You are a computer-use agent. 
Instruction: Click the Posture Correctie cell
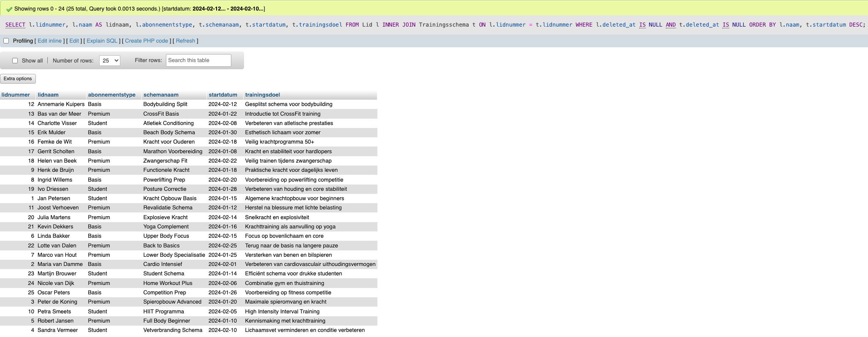point(174,189)
